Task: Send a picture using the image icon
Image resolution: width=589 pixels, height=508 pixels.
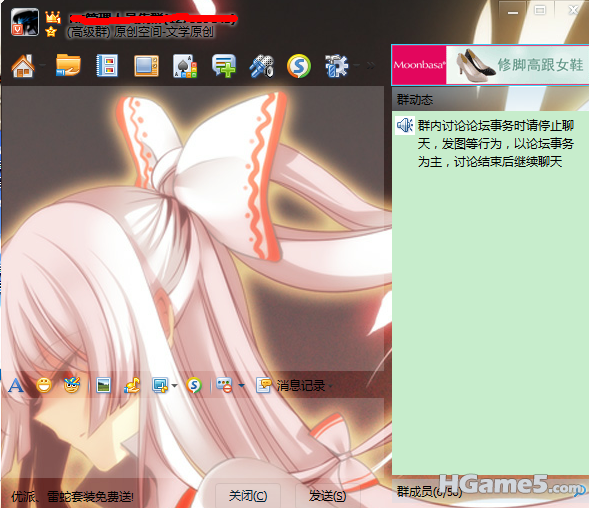Action: (103, 385)
